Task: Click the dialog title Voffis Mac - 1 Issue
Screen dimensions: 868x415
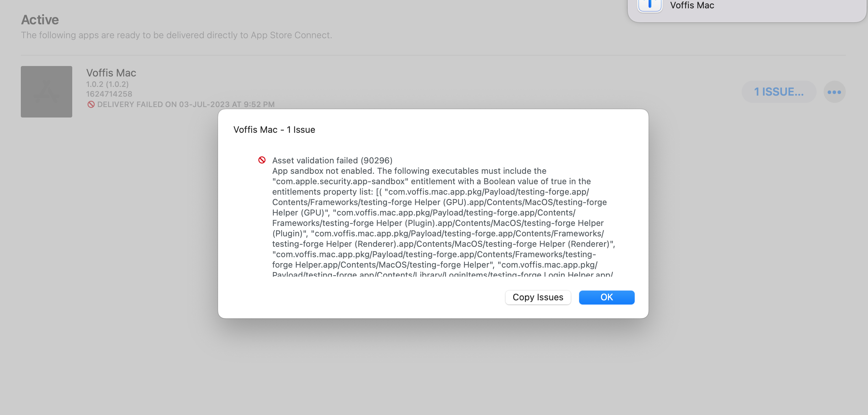Action: (x=274, y=129)
